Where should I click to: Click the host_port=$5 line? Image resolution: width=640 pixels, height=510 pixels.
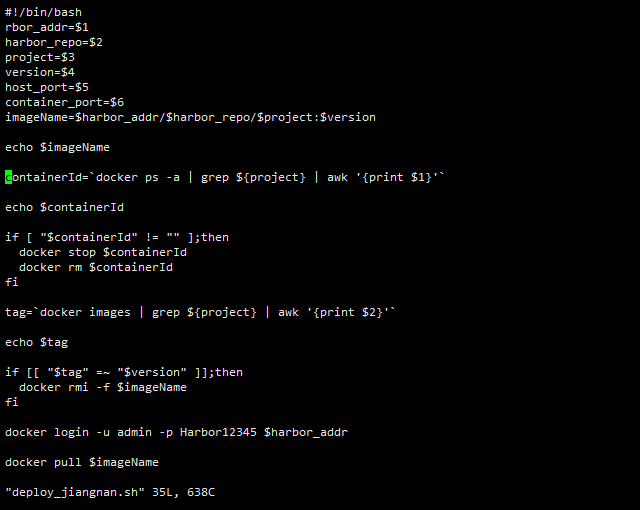(47, 87)
